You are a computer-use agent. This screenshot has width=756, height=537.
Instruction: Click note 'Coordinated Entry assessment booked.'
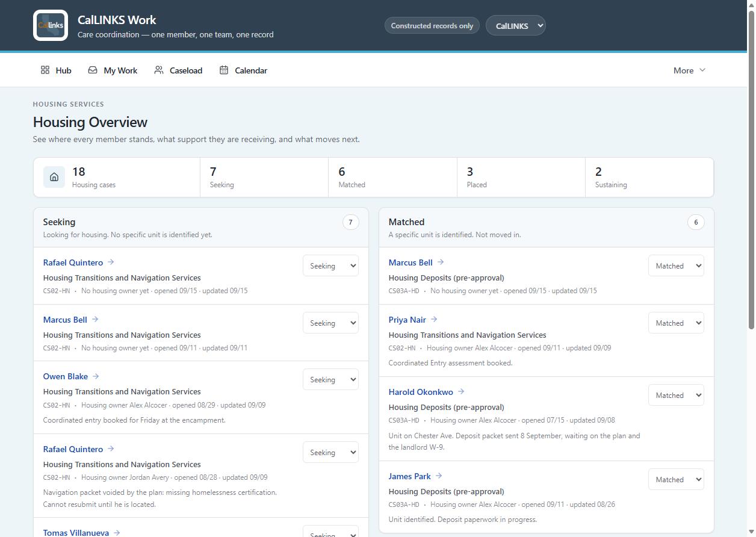coord(451,363)
